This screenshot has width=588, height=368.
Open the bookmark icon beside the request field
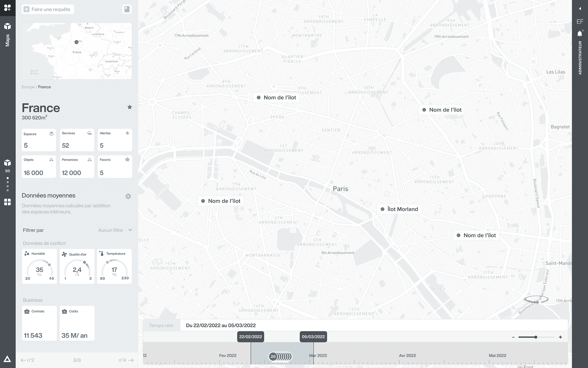pyautogui.click(x=127, y=9)
